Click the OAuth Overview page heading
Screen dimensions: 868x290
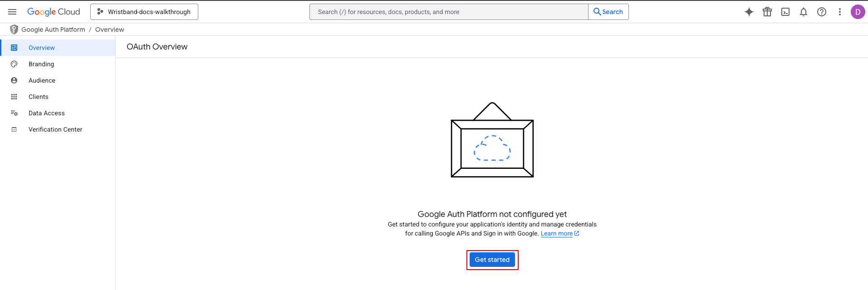[x=157, y=47]
